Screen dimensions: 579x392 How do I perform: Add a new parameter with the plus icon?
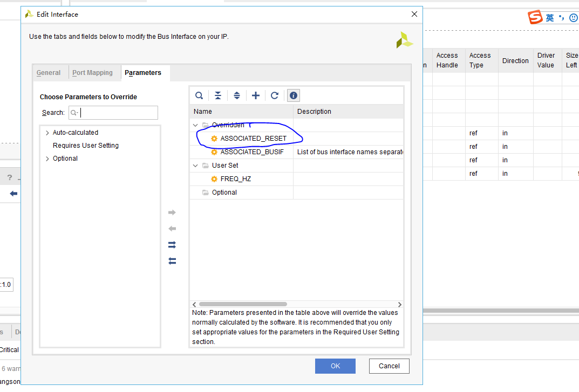tap(256, 95)
